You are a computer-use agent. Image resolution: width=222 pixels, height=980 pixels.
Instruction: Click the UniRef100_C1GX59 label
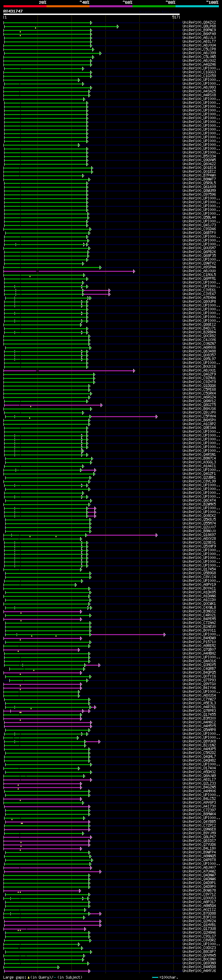(199, 76)
